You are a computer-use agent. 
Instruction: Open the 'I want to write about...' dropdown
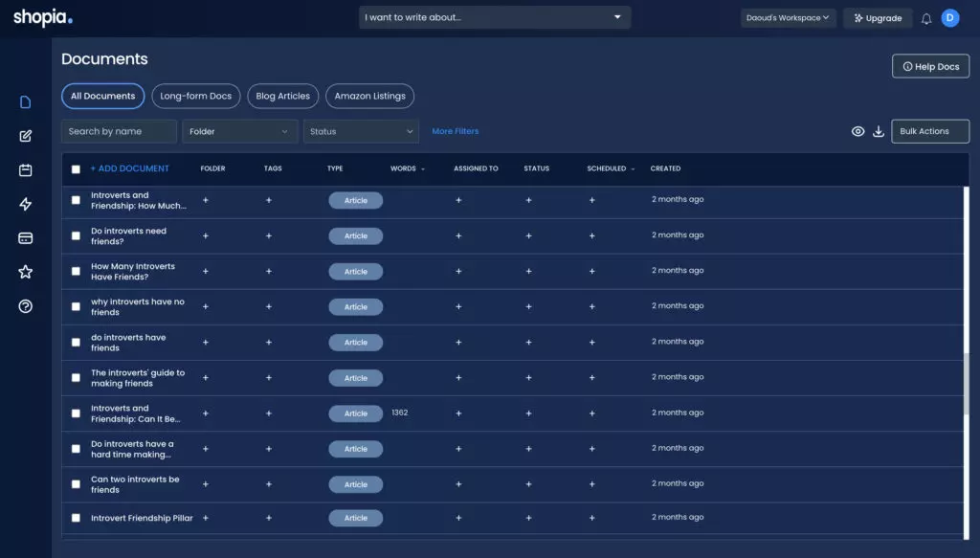tap(495, 17)
